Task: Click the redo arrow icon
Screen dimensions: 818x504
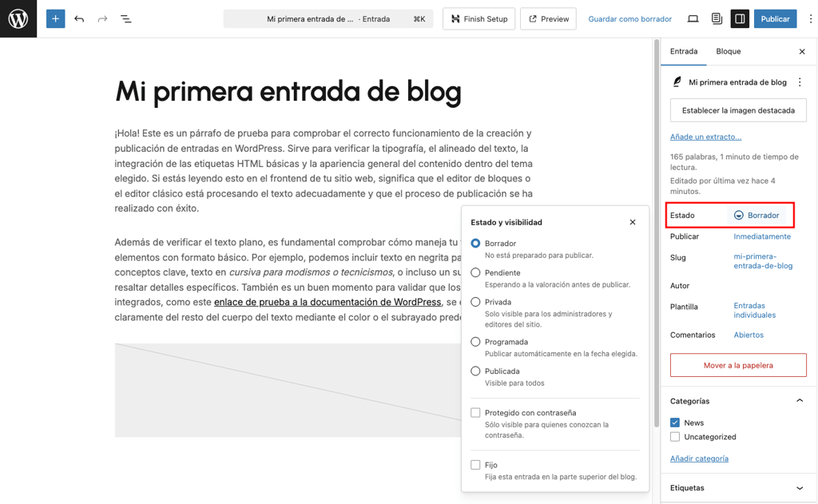Action: click(102, 19)
